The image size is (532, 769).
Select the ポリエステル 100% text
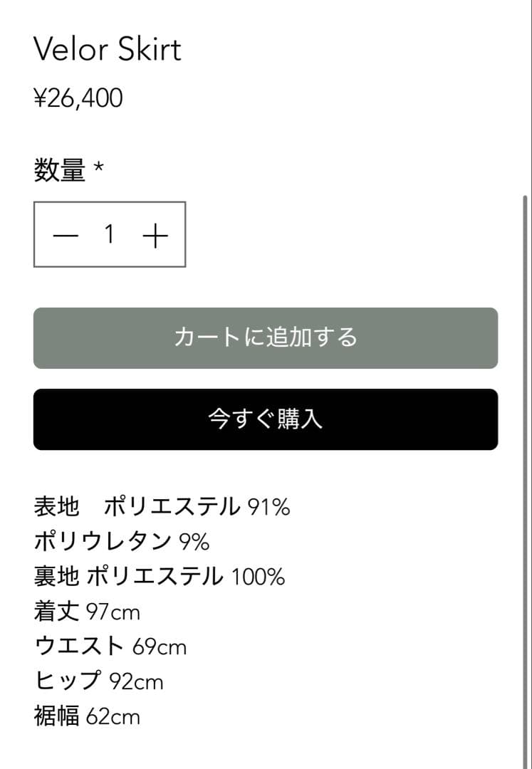[x=185, y=576]
